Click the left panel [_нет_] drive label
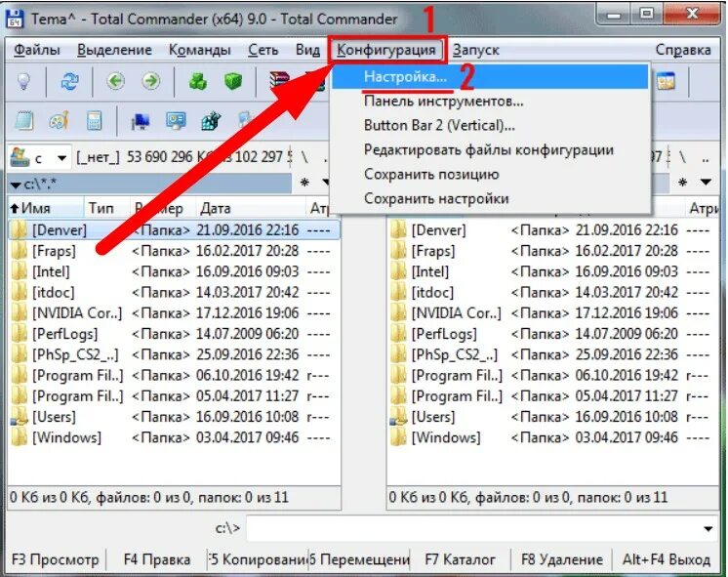This screenshot has height=577, width=728. tap(98, 157)
